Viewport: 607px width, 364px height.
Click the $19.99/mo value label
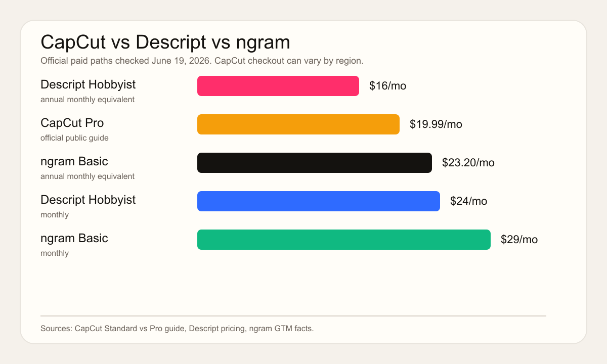click(436, 124)
